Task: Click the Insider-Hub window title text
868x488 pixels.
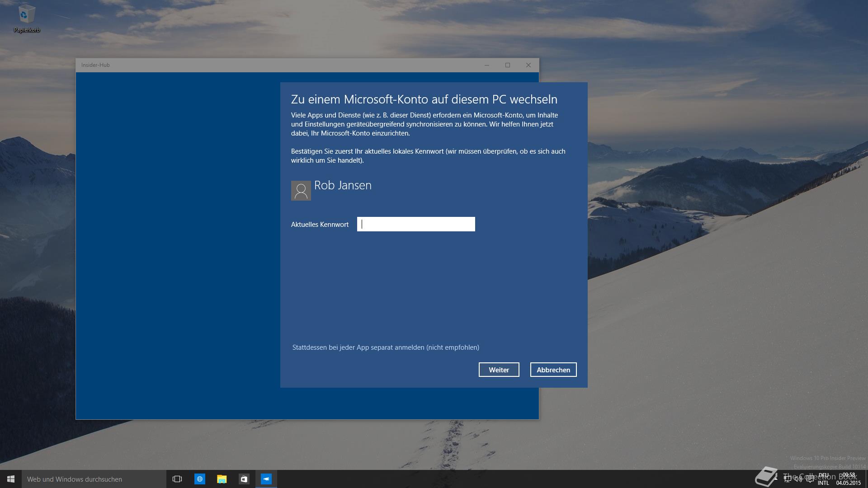Action: (95, 65)
